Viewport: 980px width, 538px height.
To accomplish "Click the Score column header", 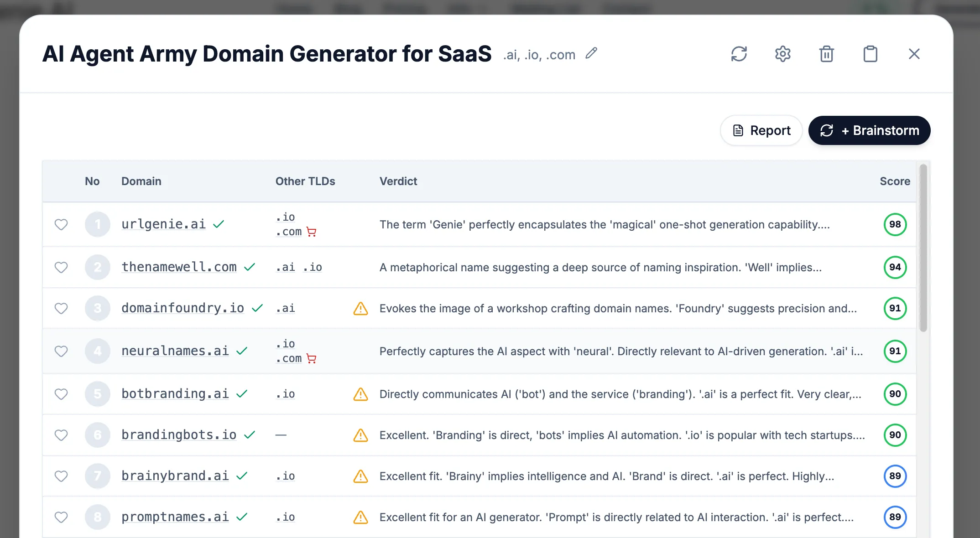I will 894,181.
